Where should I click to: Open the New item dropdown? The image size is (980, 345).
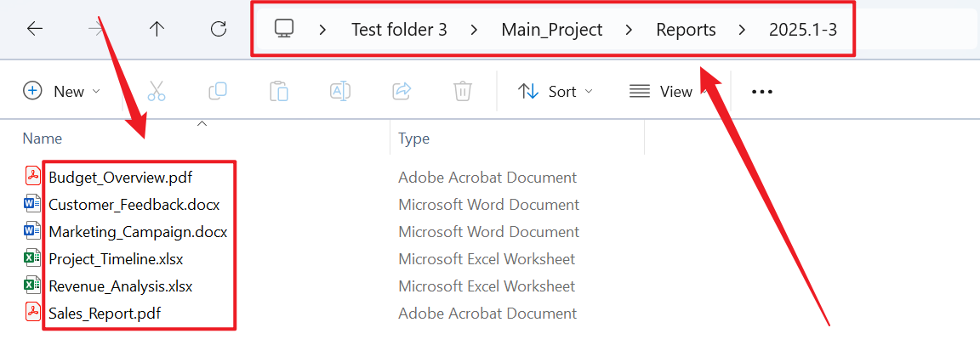click(61, 91)
